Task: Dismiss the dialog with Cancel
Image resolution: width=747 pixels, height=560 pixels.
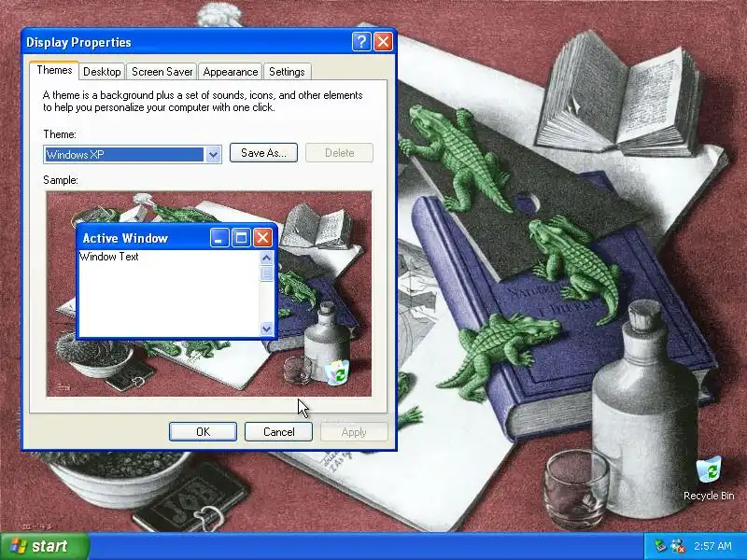Action: [x=278, y=431]
